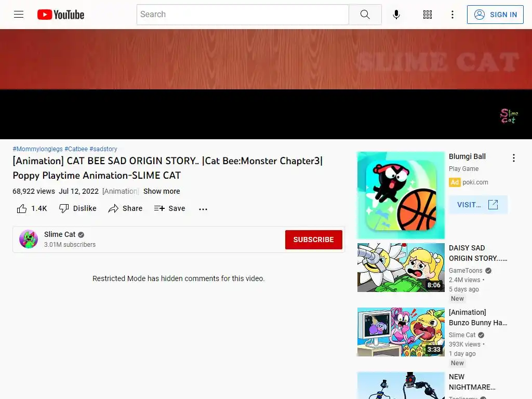Dislike the video
Image resolution: width=532 pixels, height=399 pixels.
(78, 208)
